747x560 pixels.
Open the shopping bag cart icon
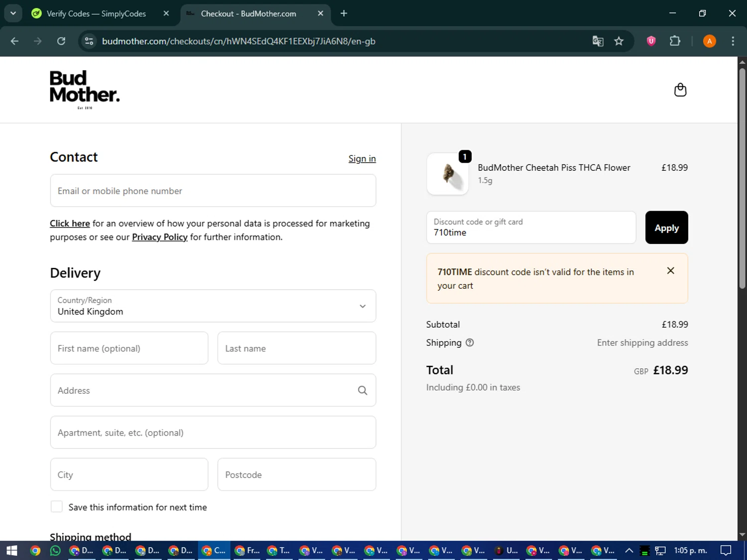[x=680, y=90]
